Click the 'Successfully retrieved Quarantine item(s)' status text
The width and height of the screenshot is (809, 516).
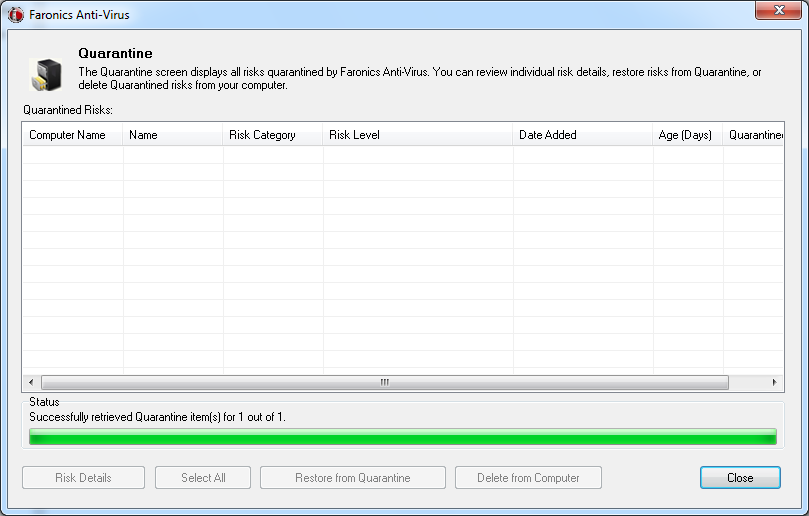157,417
